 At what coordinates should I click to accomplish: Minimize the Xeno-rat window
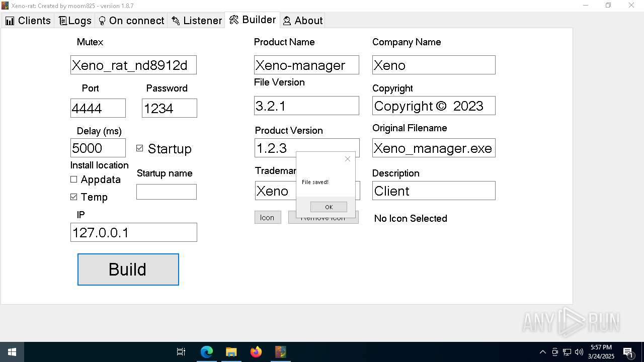[586, 6]
